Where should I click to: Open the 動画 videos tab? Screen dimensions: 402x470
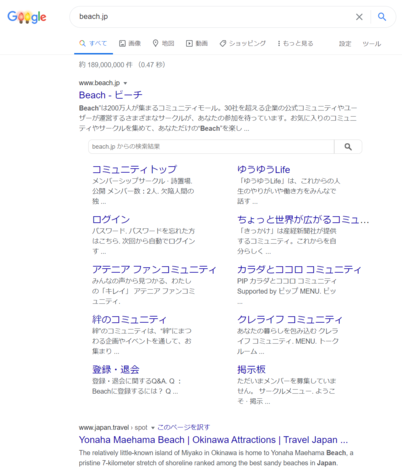pyautogui.click(x=197, y=43)
